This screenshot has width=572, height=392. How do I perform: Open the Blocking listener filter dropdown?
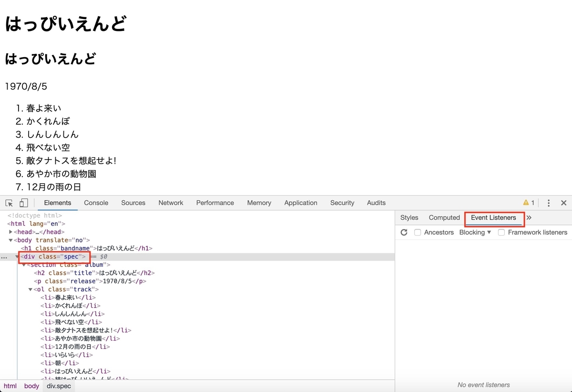point(475,232)
